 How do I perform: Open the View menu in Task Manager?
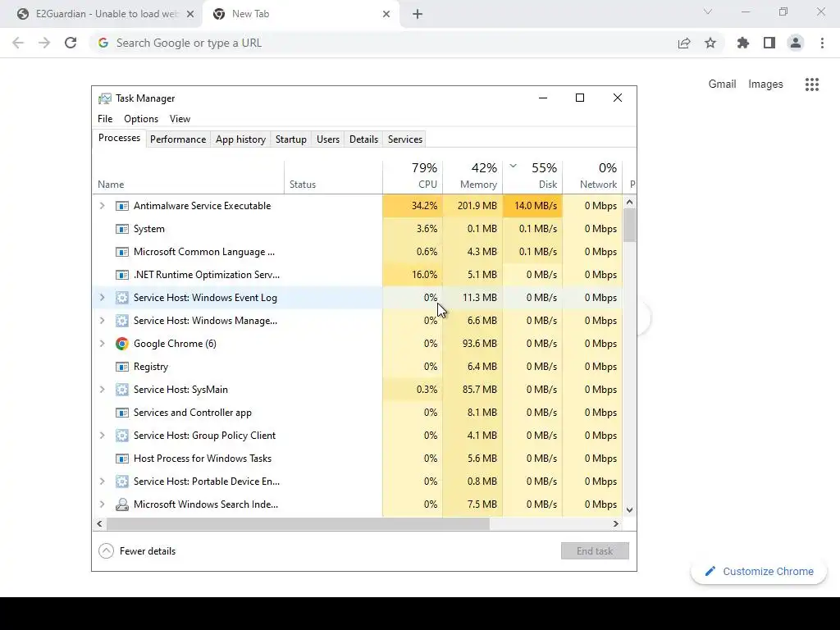pos(180,119)
